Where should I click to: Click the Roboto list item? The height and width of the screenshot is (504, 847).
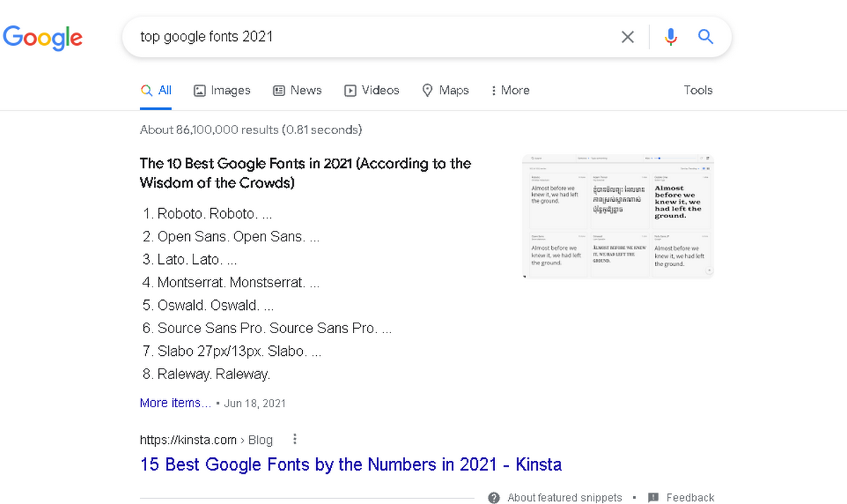point(208,214)
